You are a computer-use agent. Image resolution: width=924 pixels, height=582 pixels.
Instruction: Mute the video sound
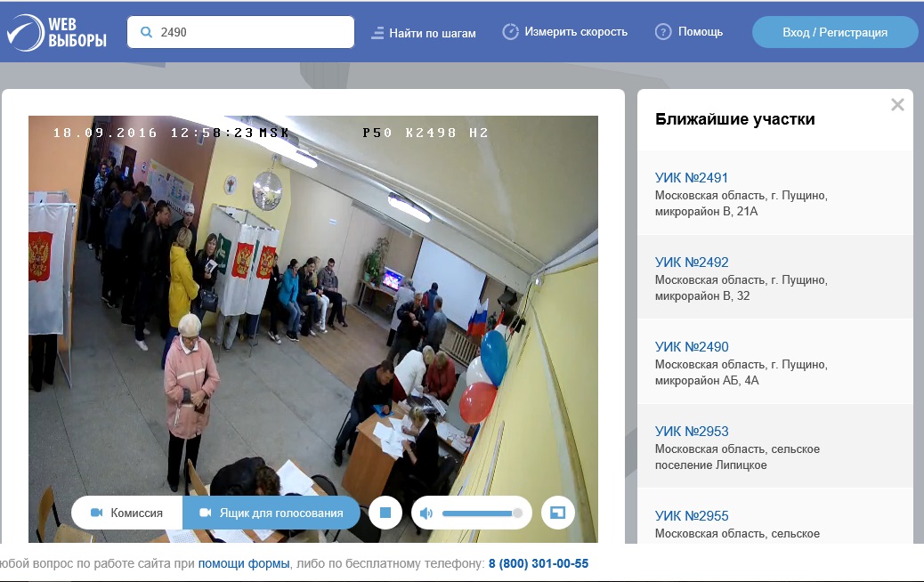click(x=426, y=513)
